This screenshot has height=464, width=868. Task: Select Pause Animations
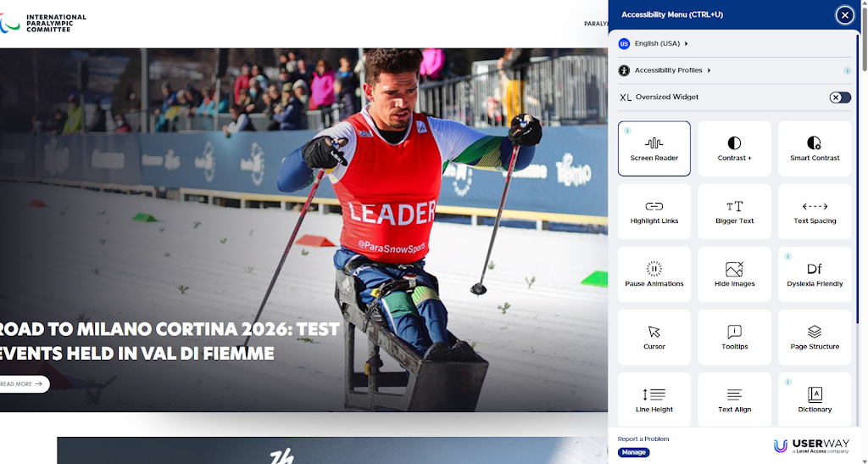[x=654, y=274]
